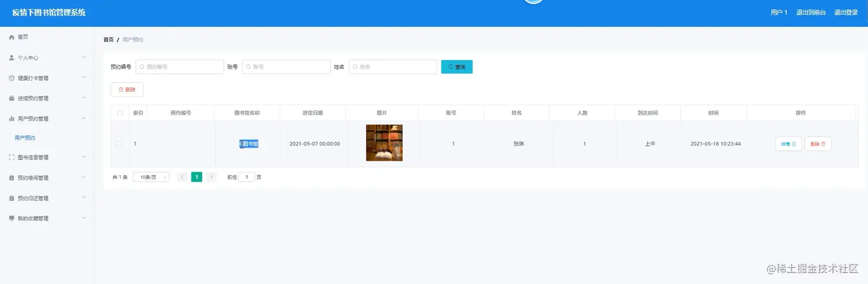This screenshot has width=868, height=284.
Task: Open the 10条/页 page size dropdown
Action: click(151, 177)
